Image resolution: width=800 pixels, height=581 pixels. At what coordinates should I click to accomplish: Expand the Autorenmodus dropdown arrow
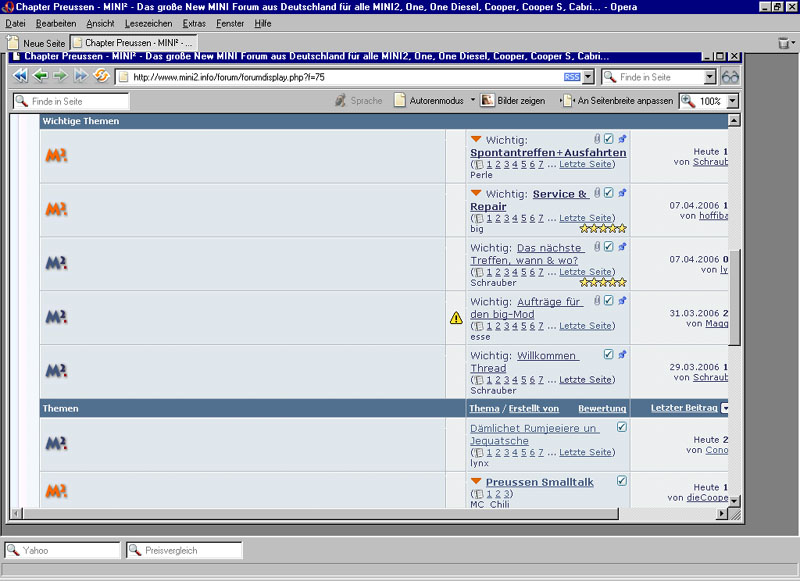click(472, 100)
